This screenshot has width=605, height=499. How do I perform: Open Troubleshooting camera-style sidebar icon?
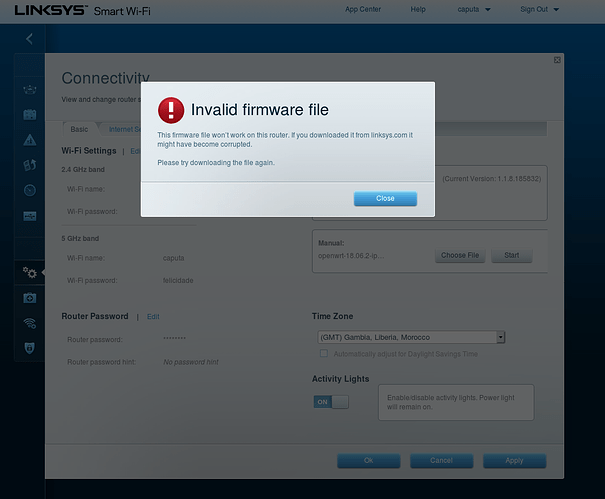point(30,298)
